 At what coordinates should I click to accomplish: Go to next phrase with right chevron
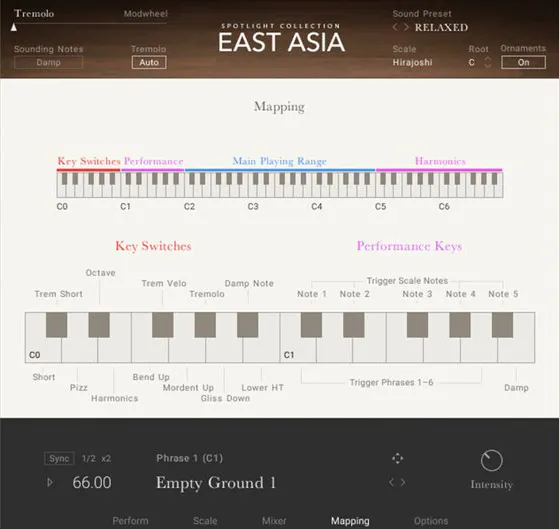[x=403, y=482]
